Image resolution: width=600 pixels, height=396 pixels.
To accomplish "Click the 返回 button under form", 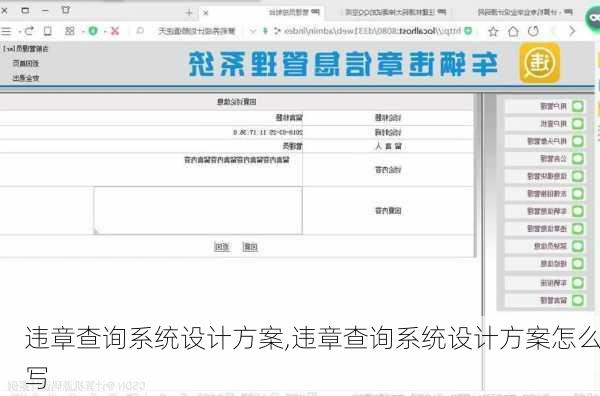I will click(222, 247).
